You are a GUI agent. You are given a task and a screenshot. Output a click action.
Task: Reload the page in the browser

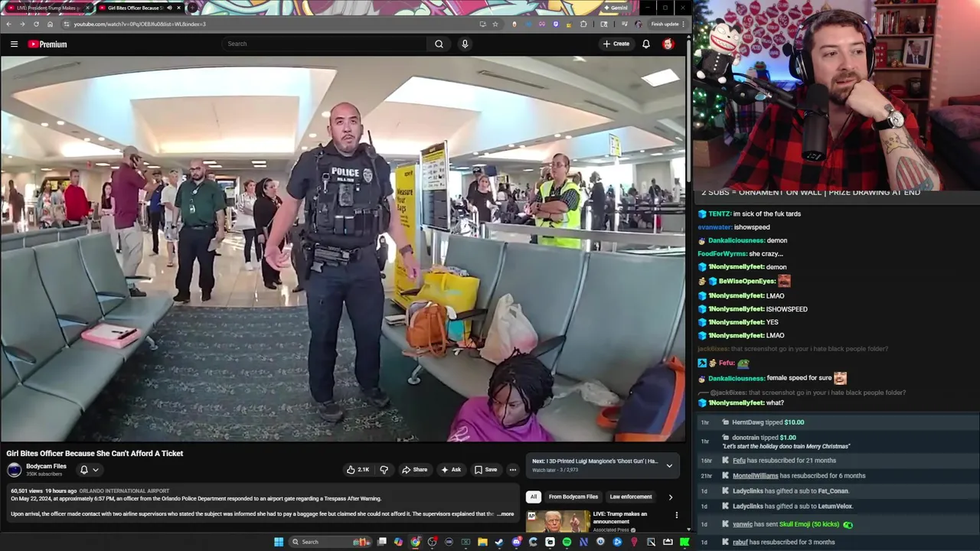(x=36, y=24)
